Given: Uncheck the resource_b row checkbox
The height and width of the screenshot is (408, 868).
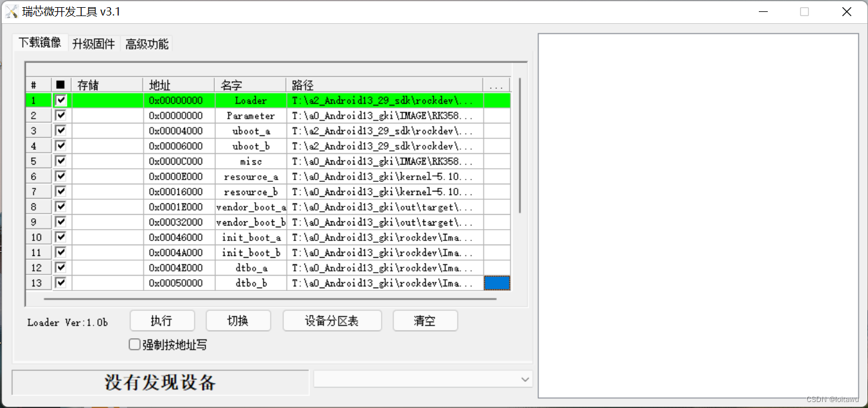Looking at the screenshot, I should [61, 191].
